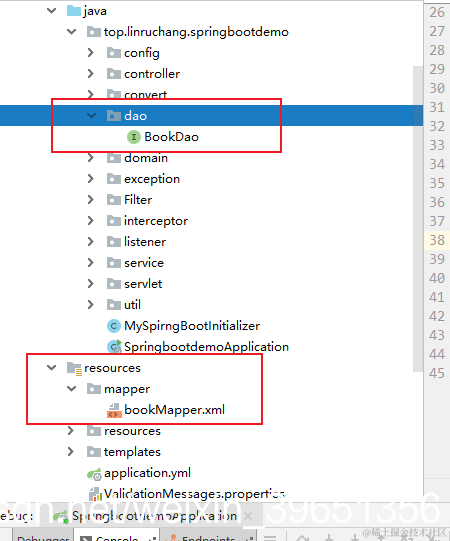Image resolution: width=450 pixels, height=541 pixels.
Task: Click the java source folder icon
Action: point(74,11)
